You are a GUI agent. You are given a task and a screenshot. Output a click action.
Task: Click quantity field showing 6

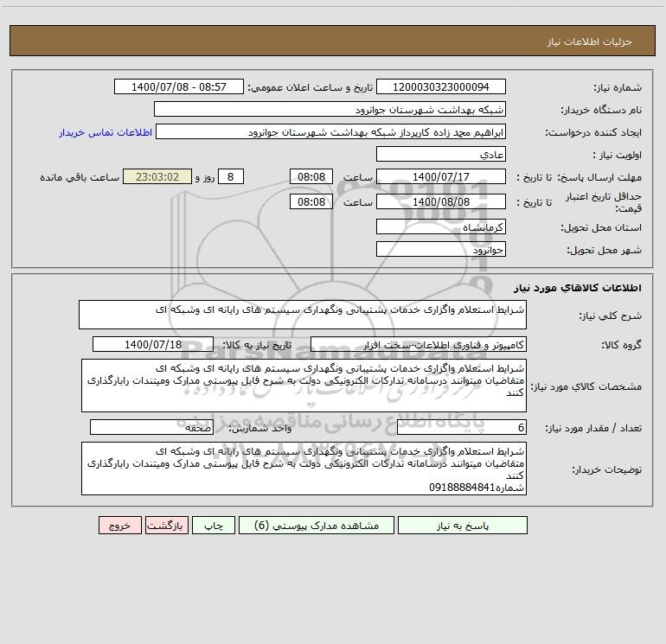pyautogui.click(x=462, y=427)
